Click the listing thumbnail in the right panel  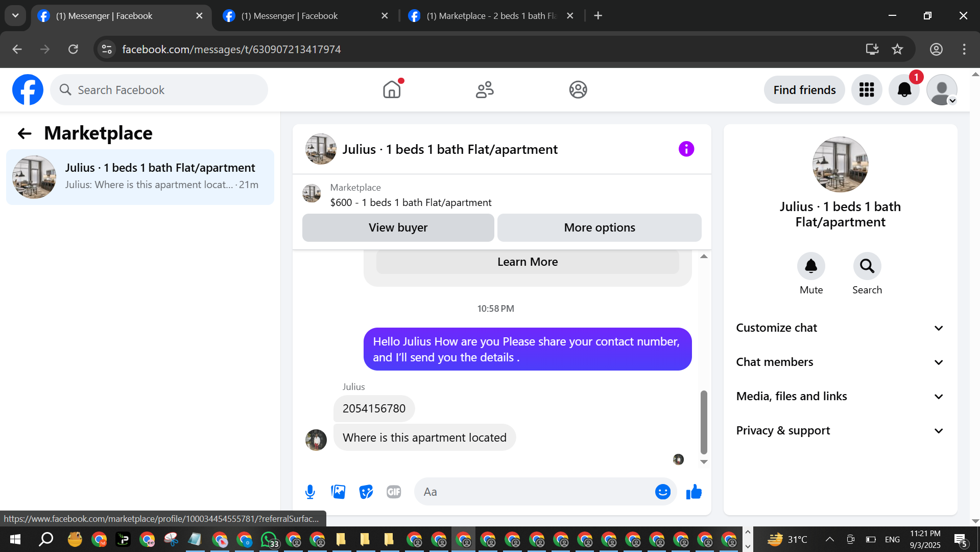click(x=840, y=165)
